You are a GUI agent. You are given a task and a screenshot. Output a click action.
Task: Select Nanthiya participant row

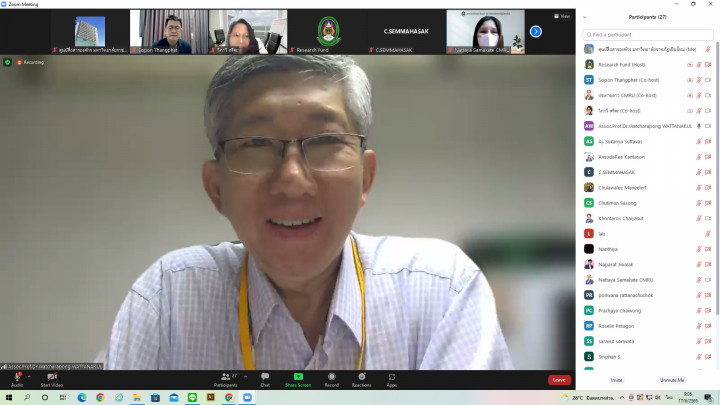point(648,249)
